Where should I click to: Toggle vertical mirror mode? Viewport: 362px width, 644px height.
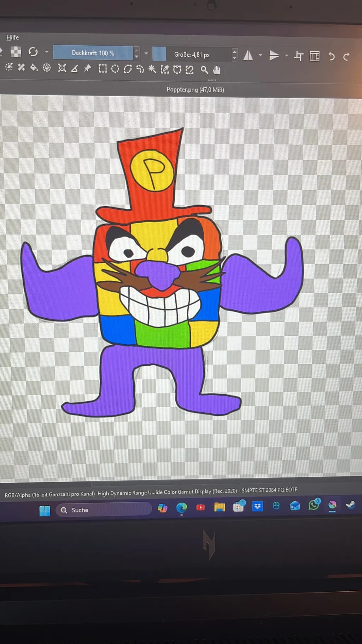pos(274,56)
